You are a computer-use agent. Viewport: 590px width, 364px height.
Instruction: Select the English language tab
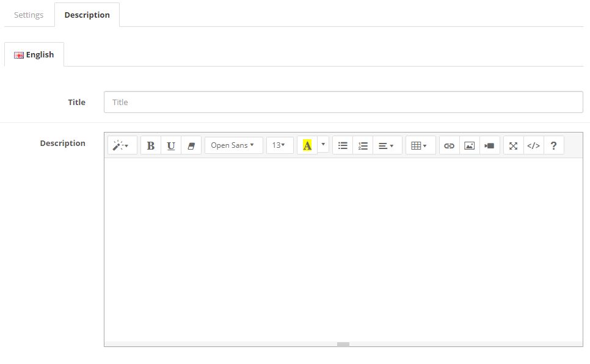click(x=34, y=54)
